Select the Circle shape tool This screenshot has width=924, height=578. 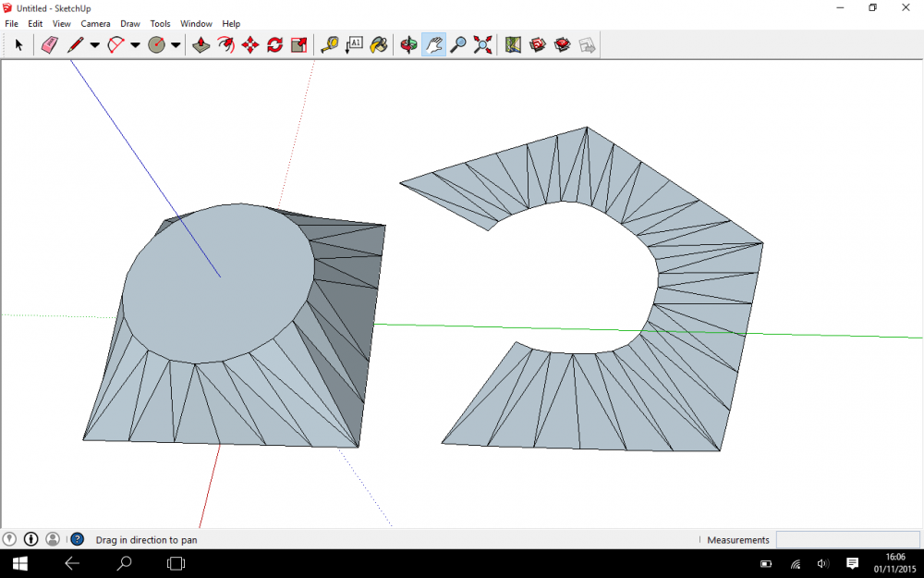tap(156, 44)
